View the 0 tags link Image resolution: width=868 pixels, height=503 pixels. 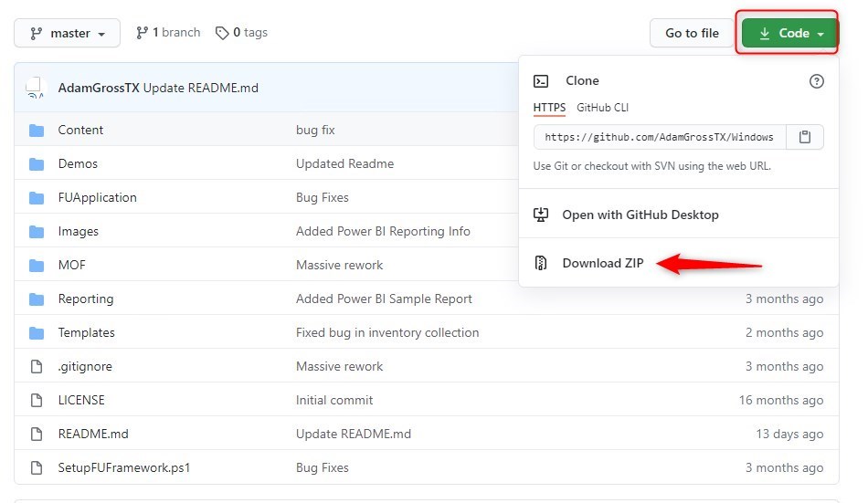coord(242,33)
